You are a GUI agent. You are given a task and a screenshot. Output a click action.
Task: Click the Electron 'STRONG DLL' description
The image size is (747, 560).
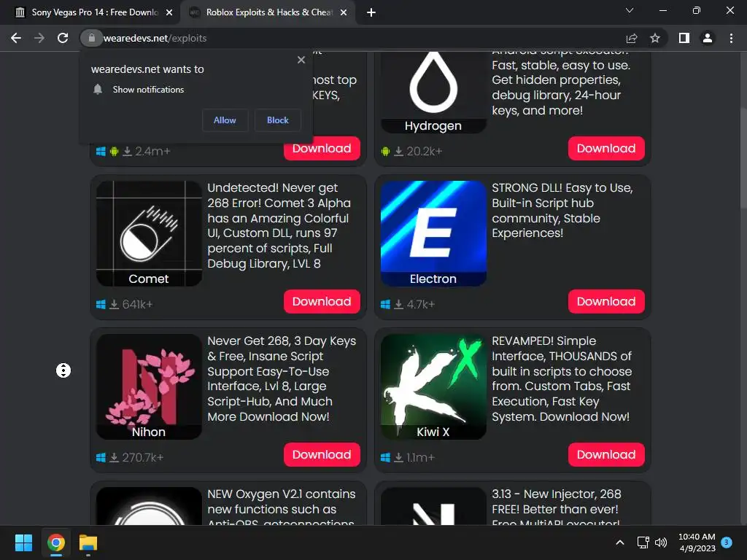pyautogui.click(x=562, y=211)
